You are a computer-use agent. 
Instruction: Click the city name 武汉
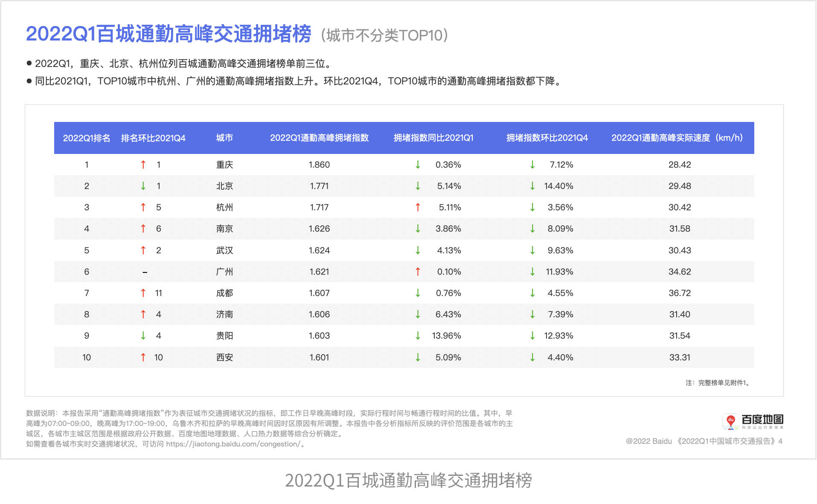pos(224,250)
